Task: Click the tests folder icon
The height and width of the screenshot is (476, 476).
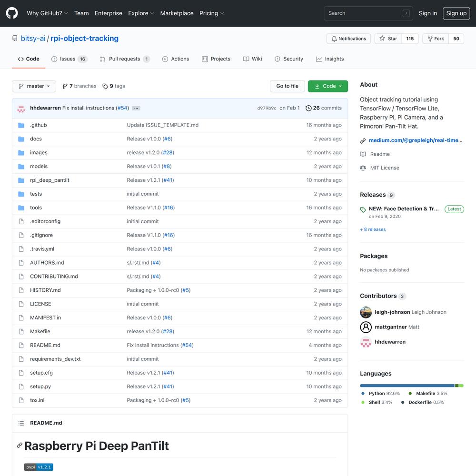Action: coord(21,194)
